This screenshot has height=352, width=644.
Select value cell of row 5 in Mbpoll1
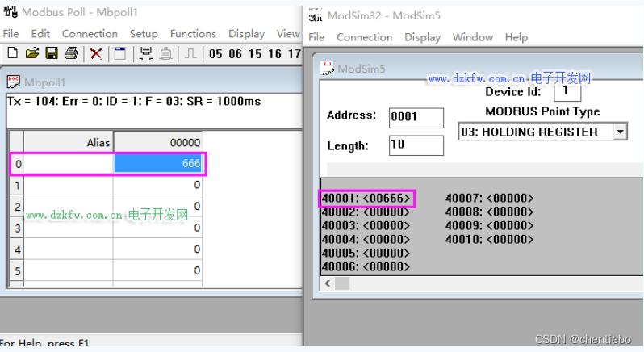(x=157, y=270)
